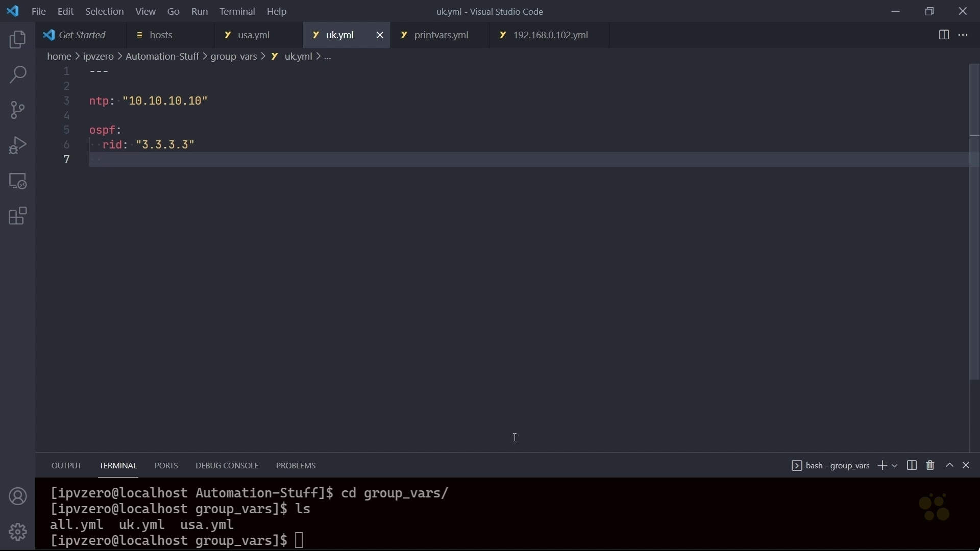Click Automation-Stuff in the breadcrumb

click(162, 57)
